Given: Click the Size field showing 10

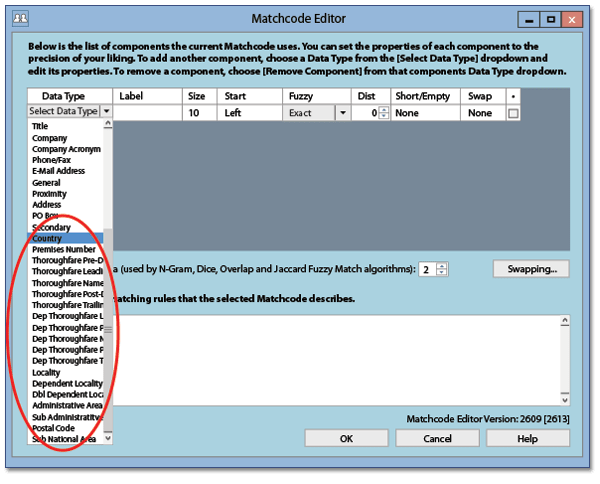Looking at the screenshot, I should [198, 114].
